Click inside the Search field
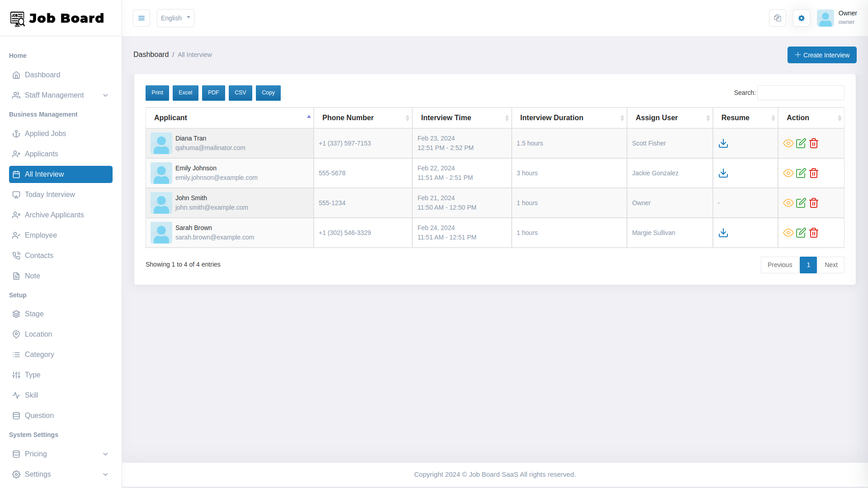This screenshot has width=868, height=488. coord(800,93)
